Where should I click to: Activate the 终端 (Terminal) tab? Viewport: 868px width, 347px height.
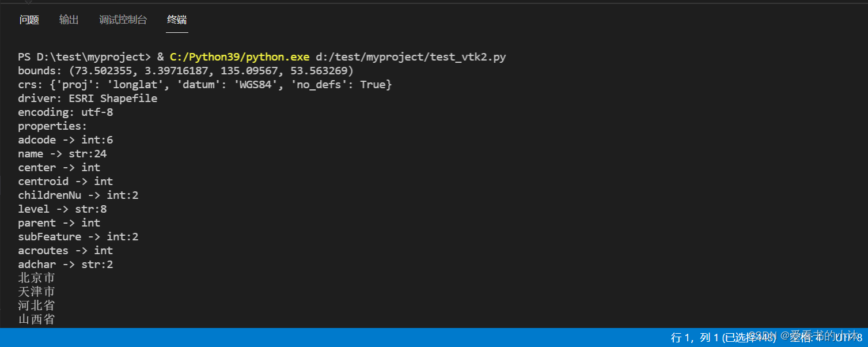[177, 20]
